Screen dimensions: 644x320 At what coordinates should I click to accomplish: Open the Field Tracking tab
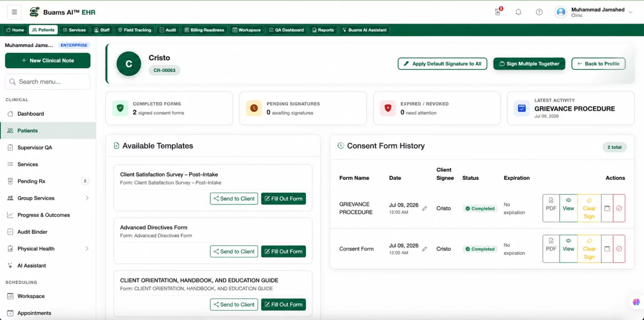[135, 30]
